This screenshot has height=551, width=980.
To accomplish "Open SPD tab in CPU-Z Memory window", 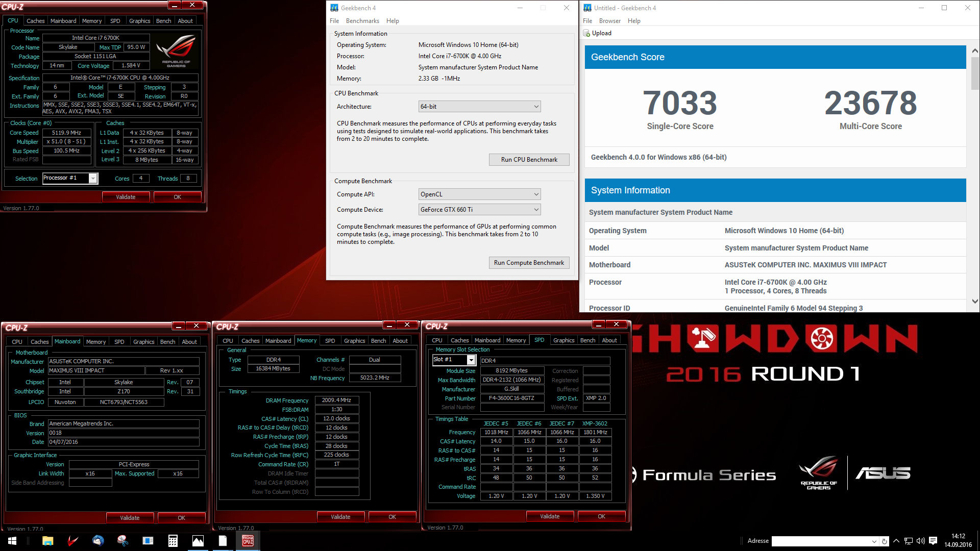I will 330,341.
